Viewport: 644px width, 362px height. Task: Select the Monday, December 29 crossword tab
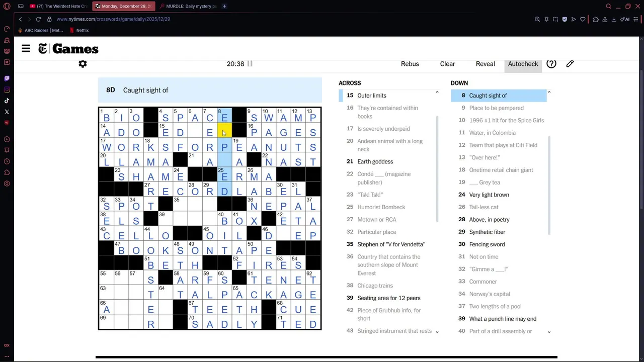pos(123,6)
